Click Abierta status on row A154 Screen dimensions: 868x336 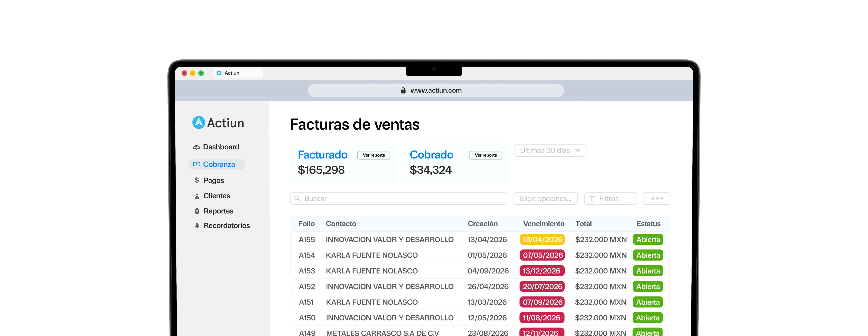tap(648, 255)
